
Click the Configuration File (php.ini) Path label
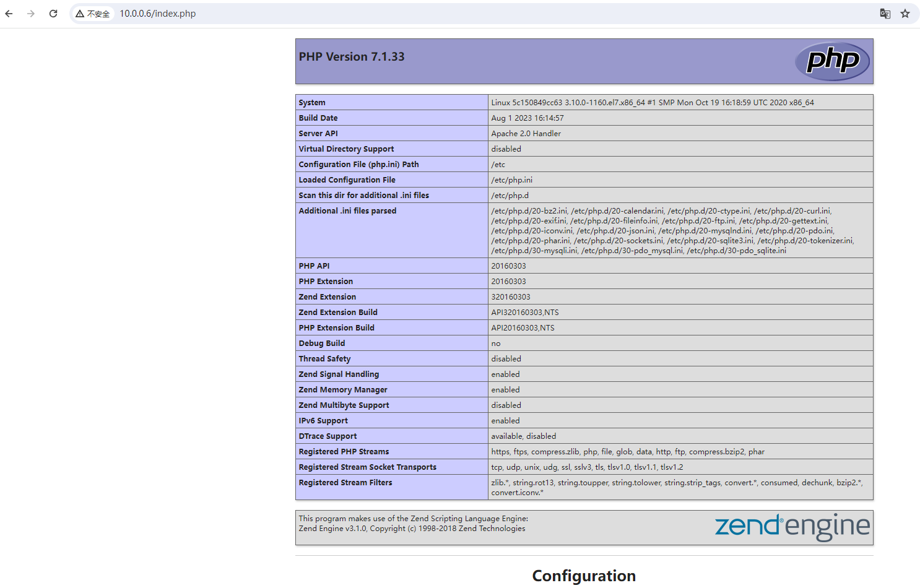358,165
